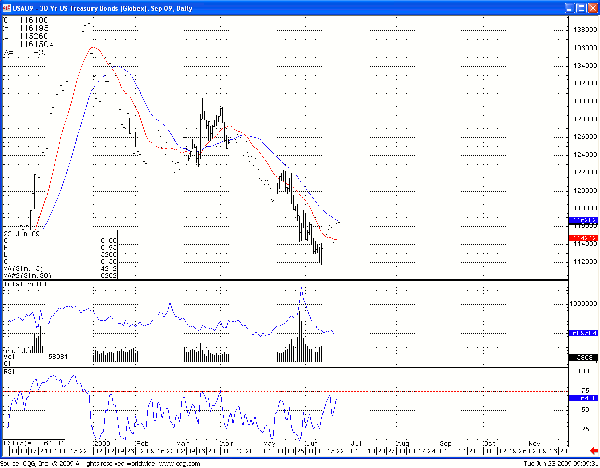Screen dimensions: 600x468
Task: Click the red price label on price axis
Action: (x=582, y=238)
